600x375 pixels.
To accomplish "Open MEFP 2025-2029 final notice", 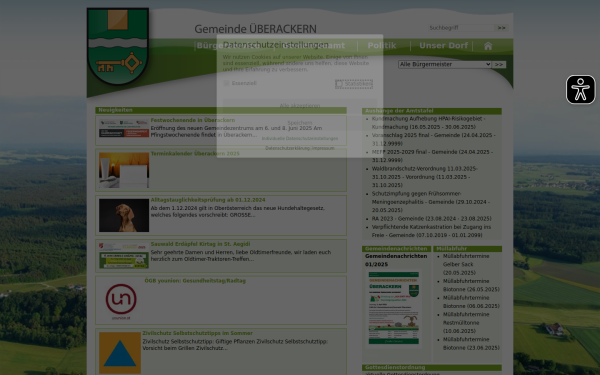I will pyautogui.click(x=432, y=156).
